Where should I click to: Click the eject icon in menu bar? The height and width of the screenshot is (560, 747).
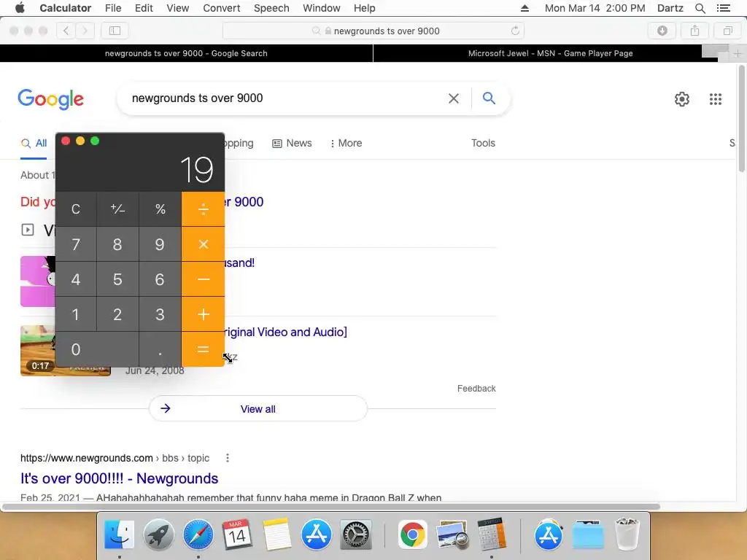[525, 8]
